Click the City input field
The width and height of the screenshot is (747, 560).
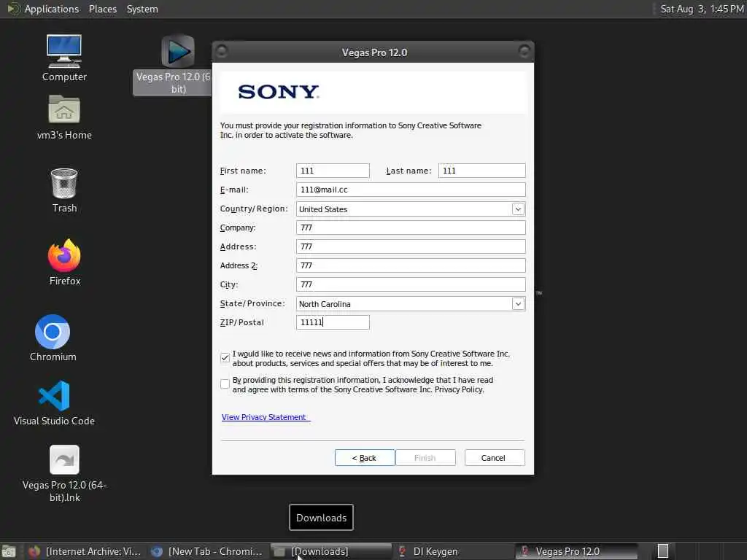click(x=411, y=284)
